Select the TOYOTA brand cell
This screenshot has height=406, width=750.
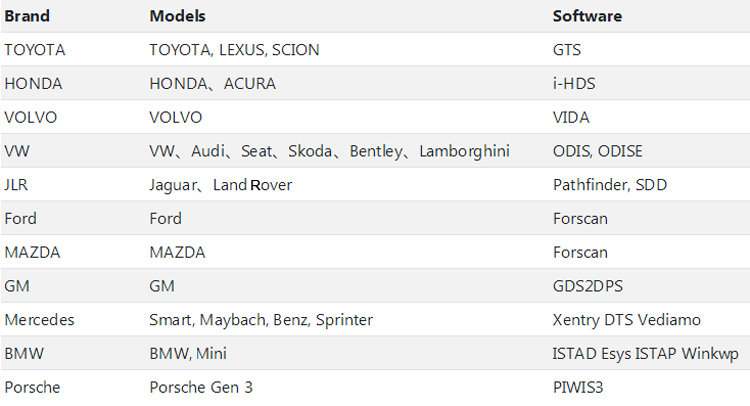[x=34, y=50]
